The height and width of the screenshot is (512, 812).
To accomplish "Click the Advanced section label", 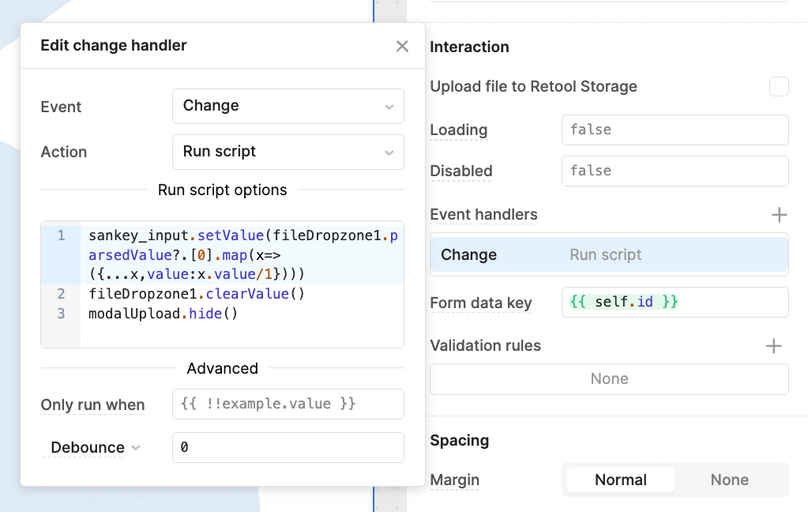I will point(222,368).
